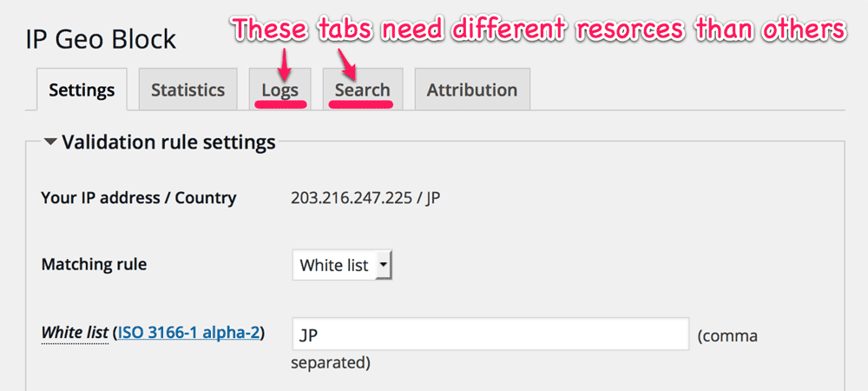Follow the ISO 3166-1 alpha-2 link
This screenshot has width=868, height=391.
coord(188,332)
